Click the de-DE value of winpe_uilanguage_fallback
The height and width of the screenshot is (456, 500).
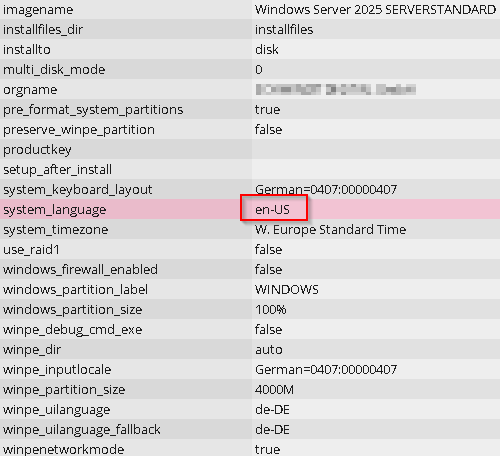(272, 430)
